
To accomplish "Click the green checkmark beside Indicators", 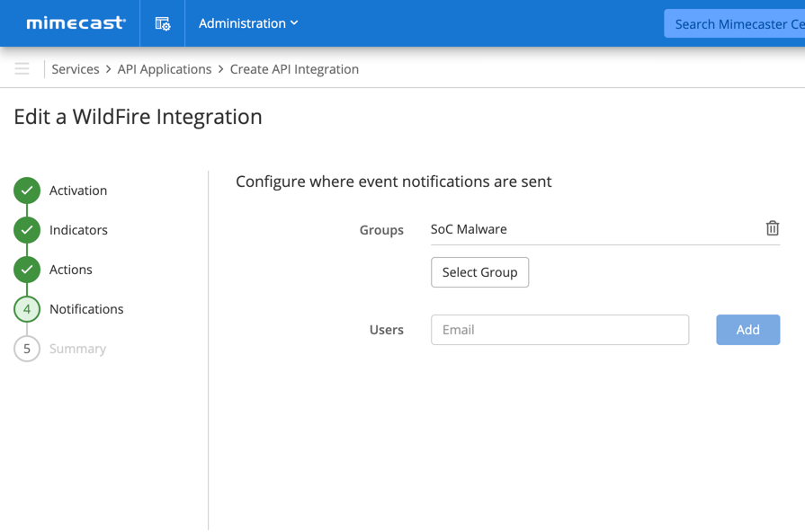I will coord(27,230).
